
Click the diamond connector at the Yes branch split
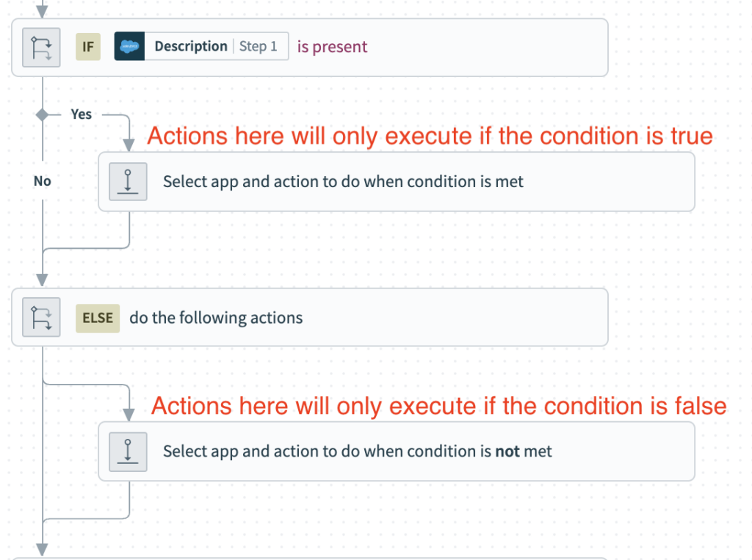coord(42,114)
